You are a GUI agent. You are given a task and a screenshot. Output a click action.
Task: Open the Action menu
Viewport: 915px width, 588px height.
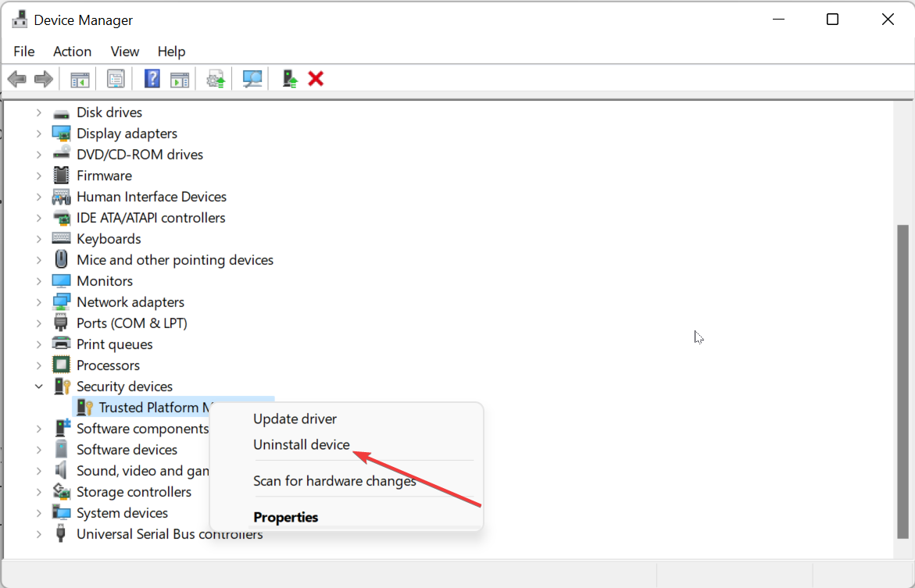pyautogui.click(x=73, y=52)
